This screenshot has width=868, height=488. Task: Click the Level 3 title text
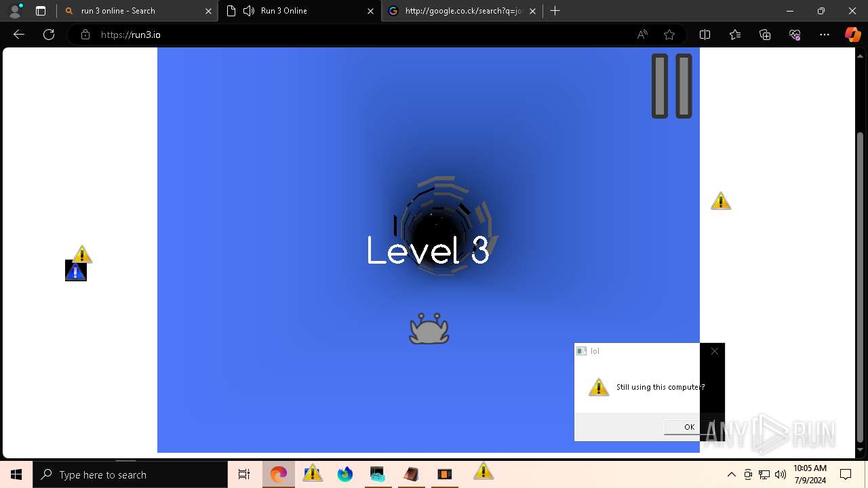click(428, 251)
